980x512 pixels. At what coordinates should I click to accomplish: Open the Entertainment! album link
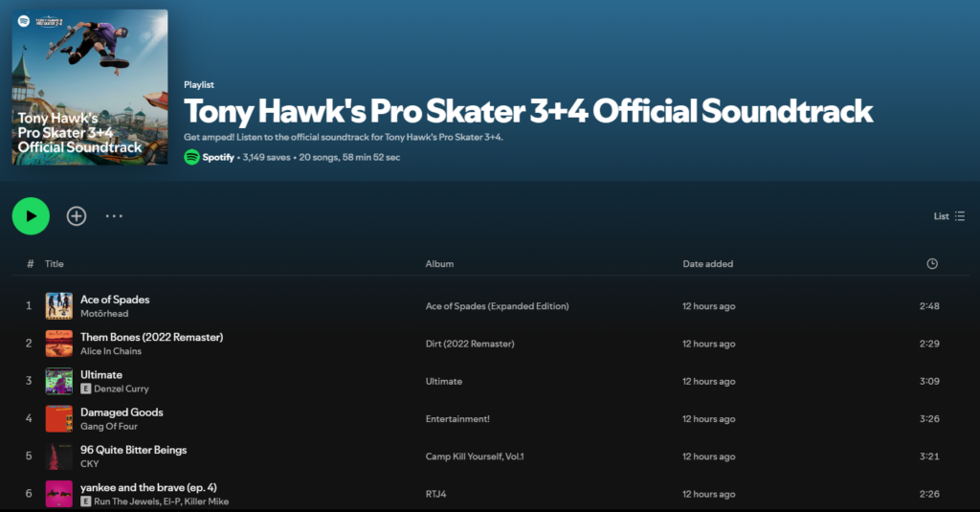pos(457,419)
